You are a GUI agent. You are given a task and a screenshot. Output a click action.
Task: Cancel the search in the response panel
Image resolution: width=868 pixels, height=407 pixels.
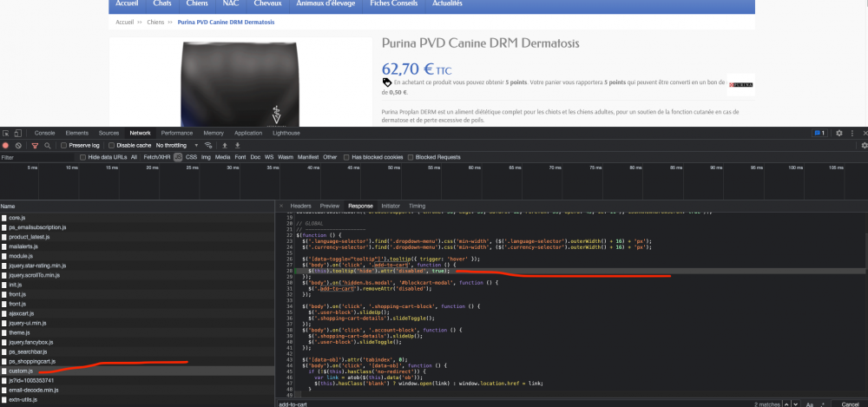pos(849,404)
